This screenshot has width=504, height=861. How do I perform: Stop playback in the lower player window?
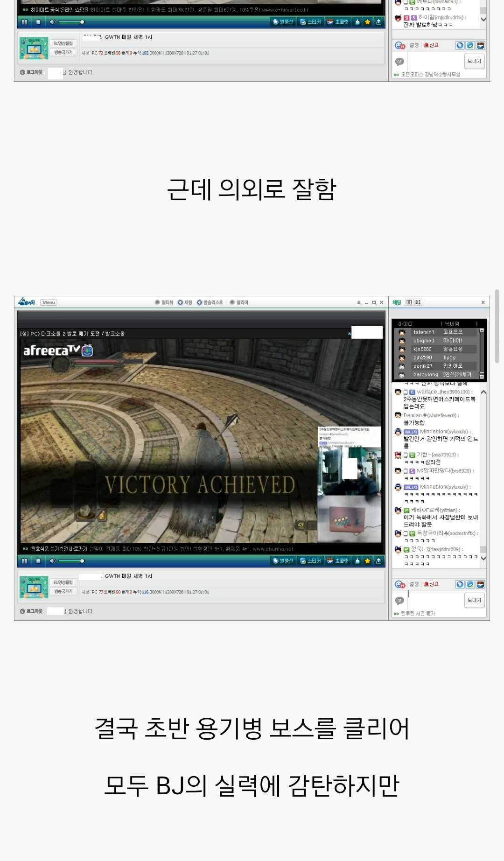[x=38, y=561]
